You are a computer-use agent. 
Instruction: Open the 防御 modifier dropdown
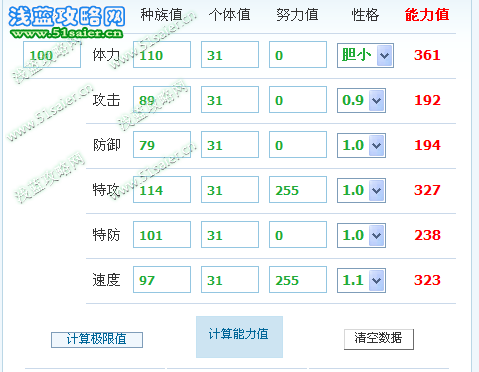[361, 145]
